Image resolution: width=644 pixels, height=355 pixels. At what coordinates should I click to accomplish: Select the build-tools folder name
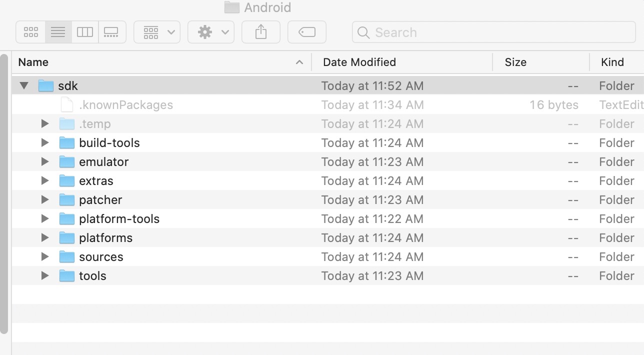109,143
